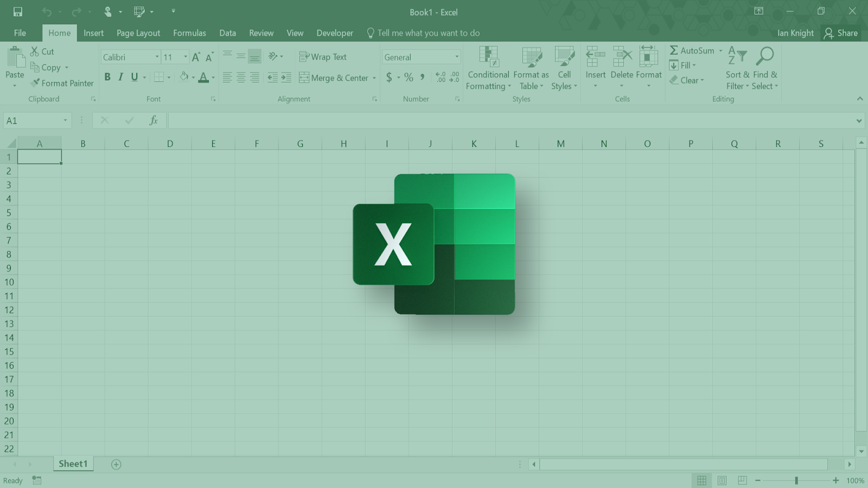Image resolution: width=868 pixels, height=488 pixels.
Task: Switch to the Insert tab
Action: pos(93,33)
